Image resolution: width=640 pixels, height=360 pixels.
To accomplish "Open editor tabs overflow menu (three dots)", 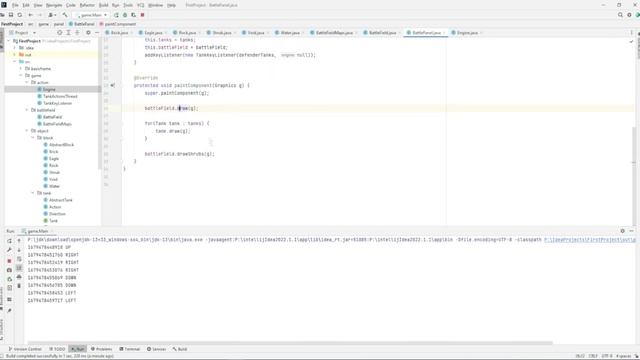I will (x=631, y=33).
